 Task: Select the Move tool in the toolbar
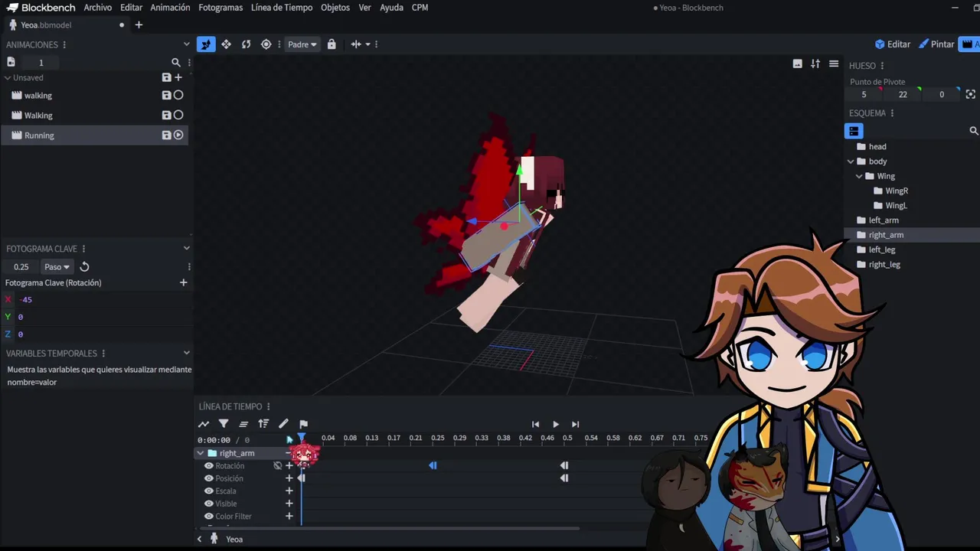pyautogui.click(x=226, y=44)
